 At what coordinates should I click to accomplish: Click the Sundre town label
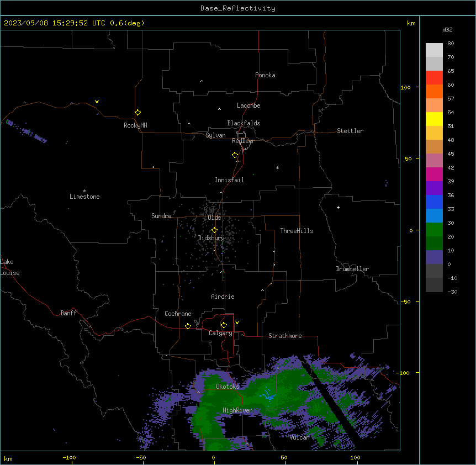pos(161,216)
